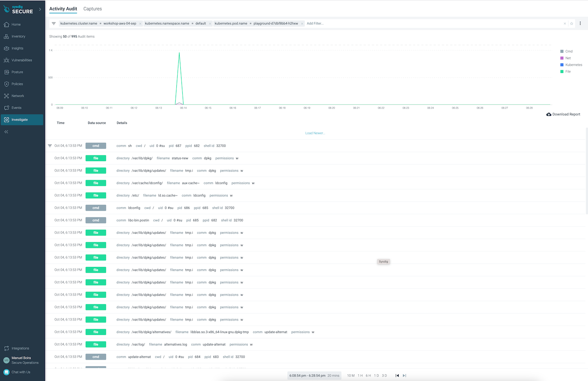Screen dimensions: 588x381
Task: Toggle Kubernetes series in chart legend
Action: (571, 65)
